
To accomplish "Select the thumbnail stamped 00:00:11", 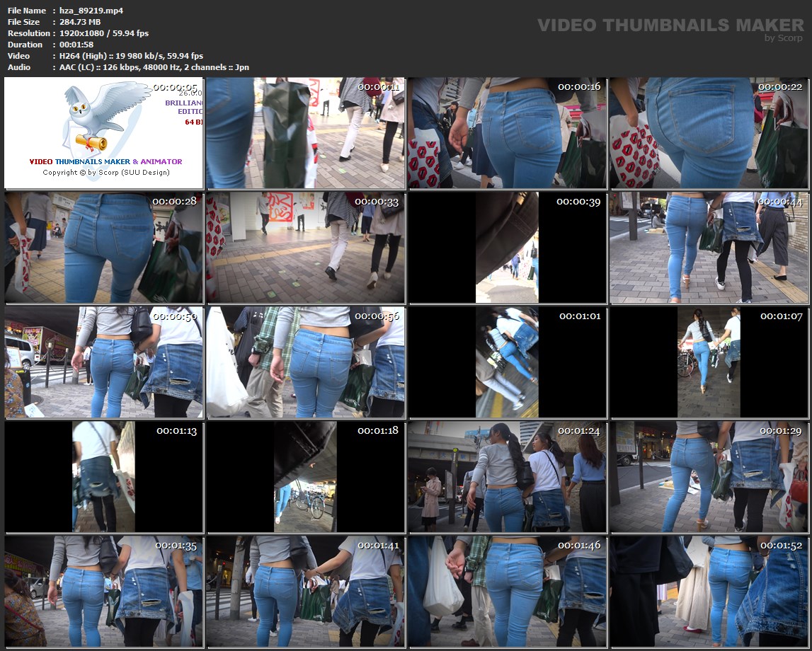I will [x=306, y=133].
